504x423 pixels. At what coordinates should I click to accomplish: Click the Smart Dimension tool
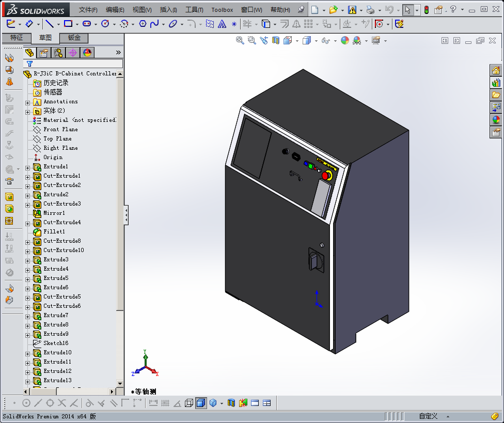click(29, 24)
